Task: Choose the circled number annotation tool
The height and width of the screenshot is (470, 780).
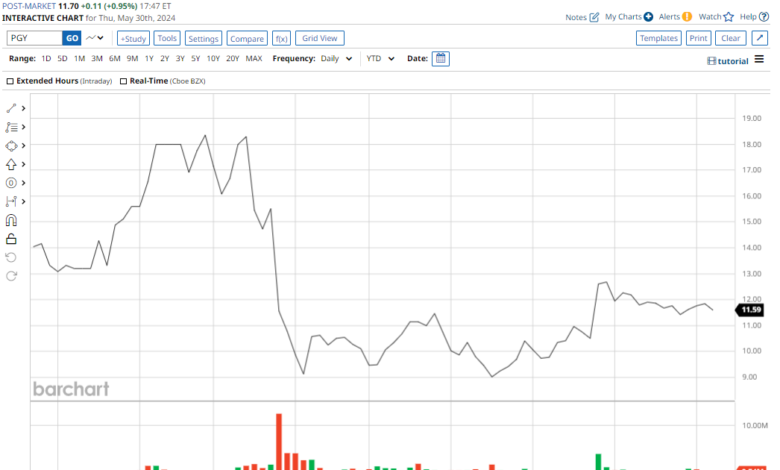Action: (x=11, y=183)
